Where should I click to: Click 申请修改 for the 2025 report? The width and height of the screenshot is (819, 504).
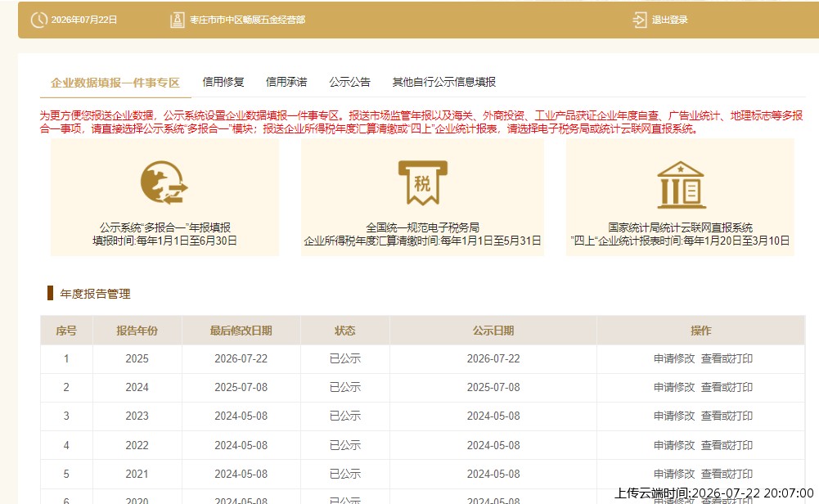point(674,359)
